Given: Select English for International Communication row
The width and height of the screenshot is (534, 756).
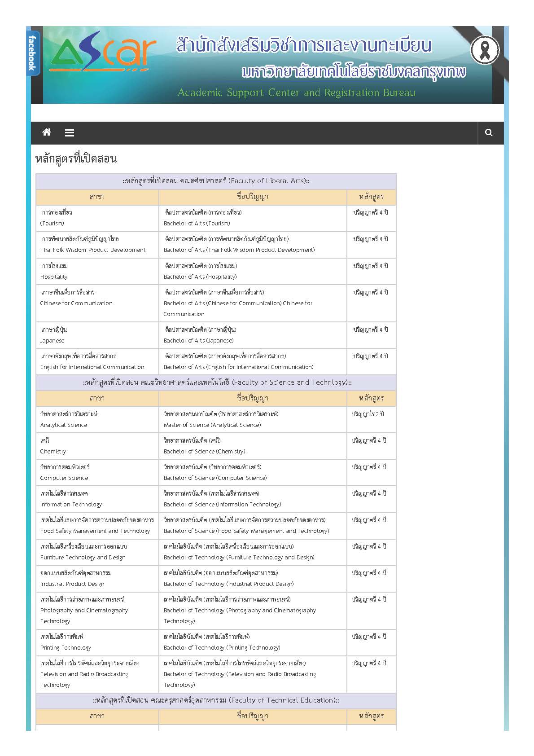Looking at the screenshot, I should tap(216, 362).
